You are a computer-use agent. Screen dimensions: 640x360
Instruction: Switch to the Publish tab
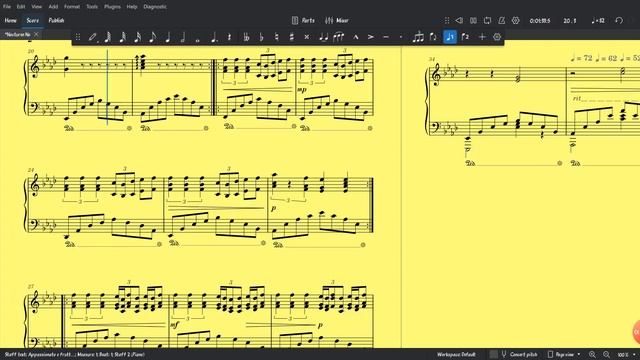(56, 20)
